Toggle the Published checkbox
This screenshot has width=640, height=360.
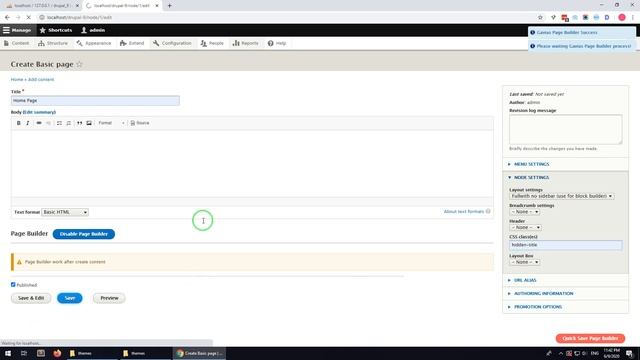pyautogui.click(x=13, y=284)
